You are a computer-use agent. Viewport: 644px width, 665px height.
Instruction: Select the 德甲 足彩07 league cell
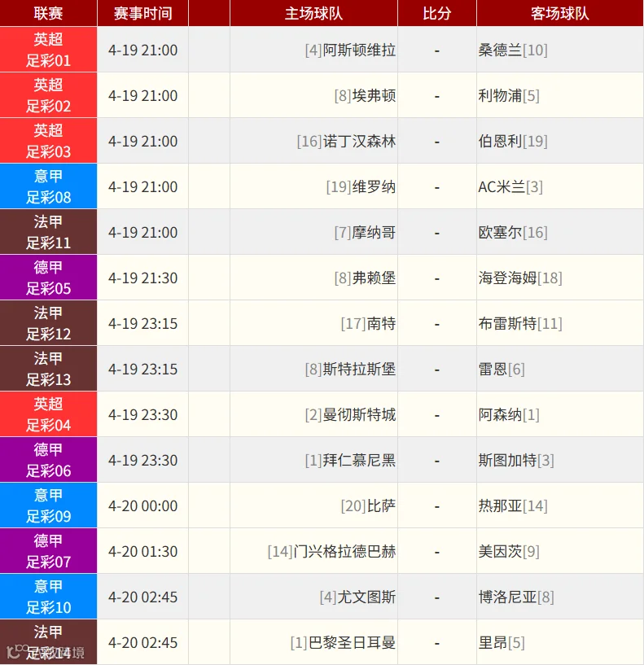48,551
